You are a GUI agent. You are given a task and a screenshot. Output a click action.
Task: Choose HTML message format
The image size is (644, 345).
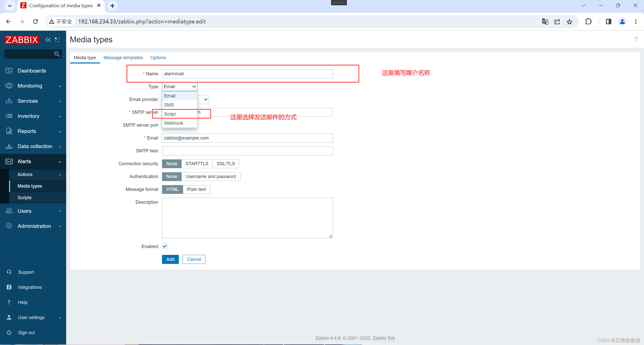click(173, 189)
